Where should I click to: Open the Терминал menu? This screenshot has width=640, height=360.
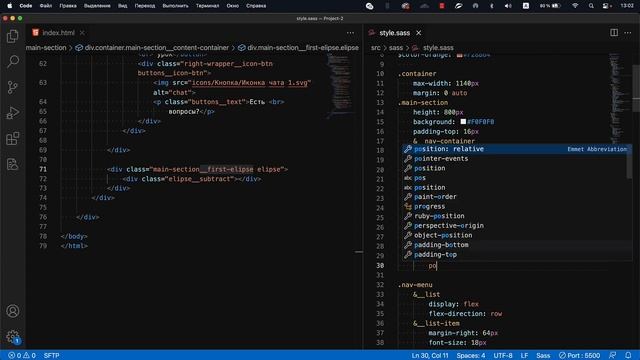[x=207, y=6]
